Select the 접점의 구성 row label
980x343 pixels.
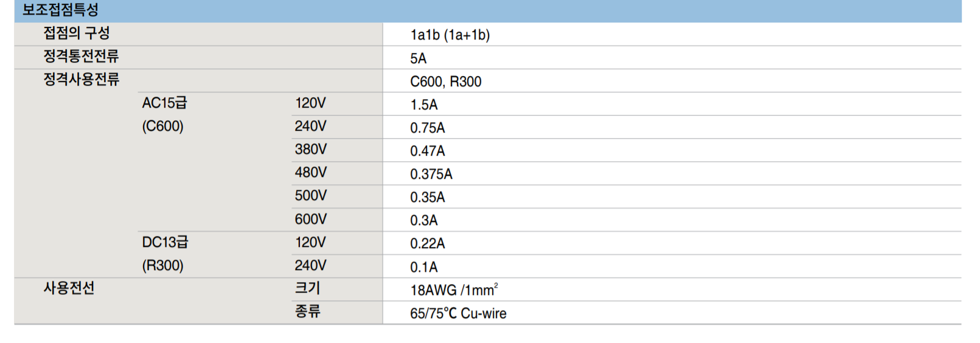pyautogui.click(x=77, y=33)
